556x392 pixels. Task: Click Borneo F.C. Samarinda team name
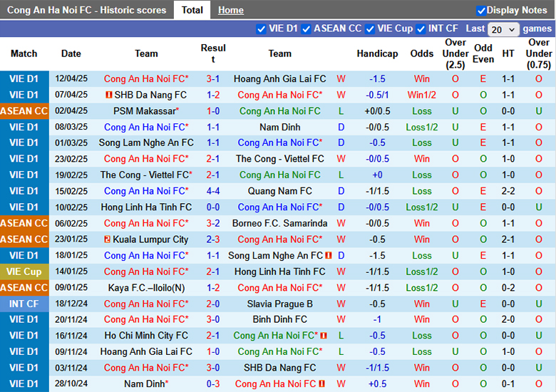(279, 223)
